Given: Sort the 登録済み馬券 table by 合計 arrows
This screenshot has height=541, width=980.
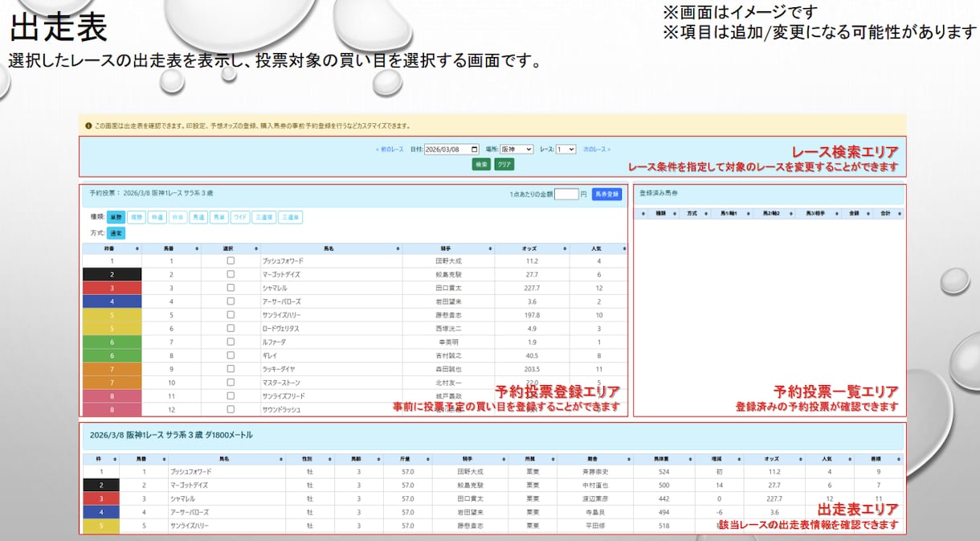Looking at the screenshot, I should click(898, 215).
